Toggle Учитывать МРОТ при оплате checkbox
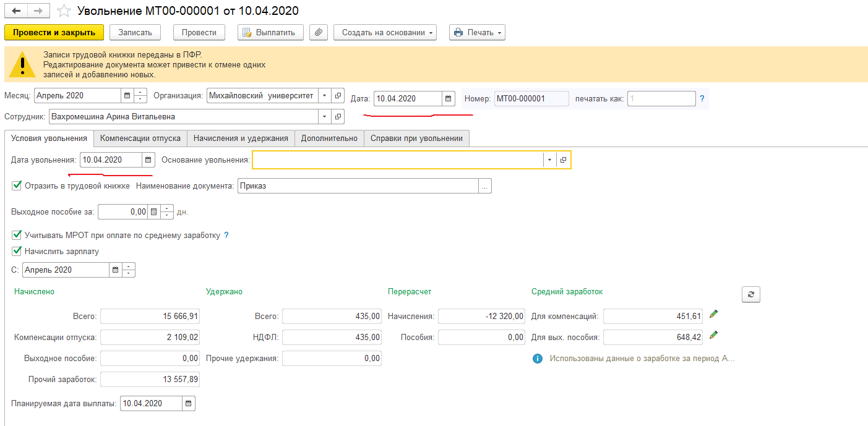 tap(16, 235)
